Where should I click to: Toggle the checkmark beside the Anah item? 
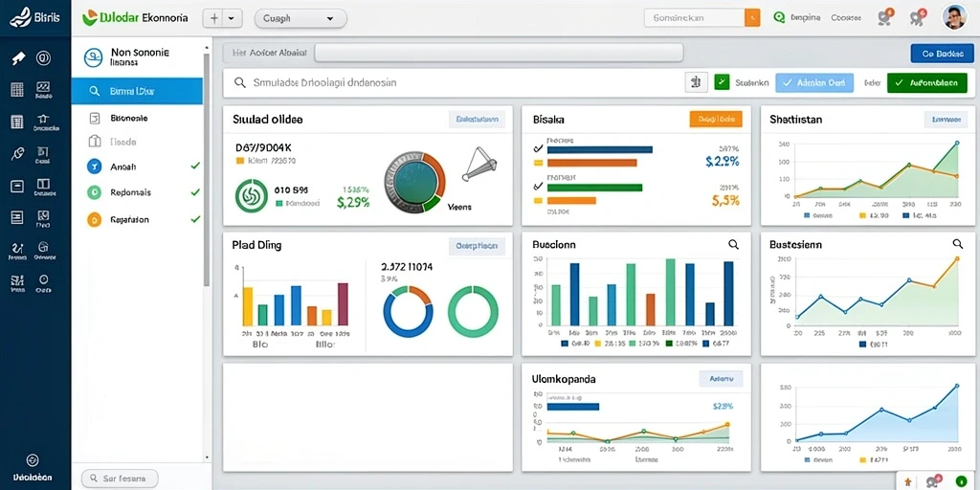(x=195, y=167)
